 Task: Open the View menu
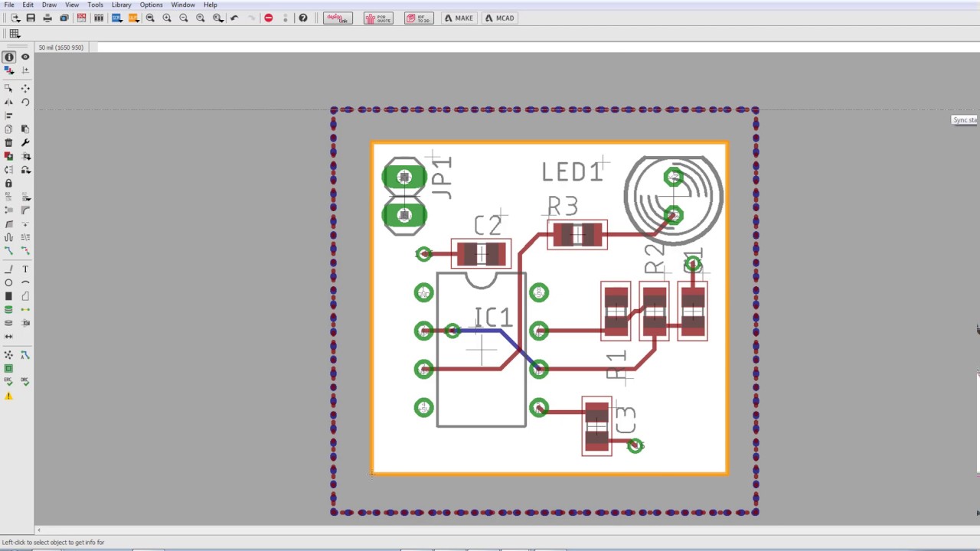pos(72,5)
